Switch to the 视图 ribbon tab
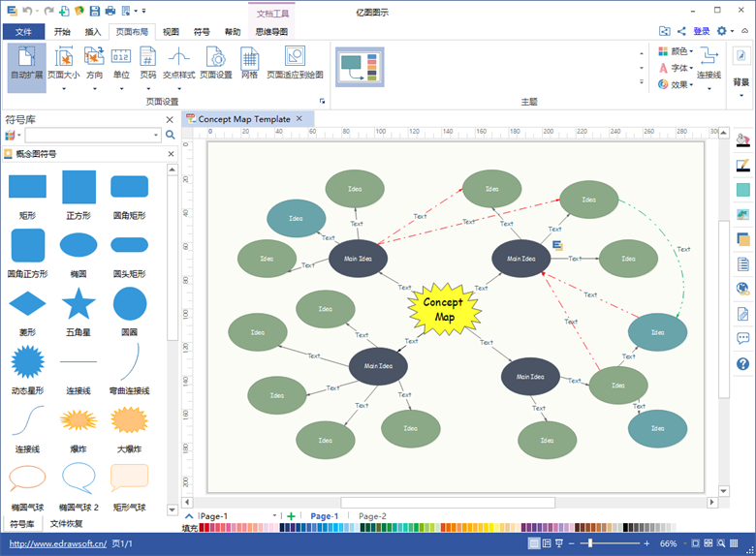756x556 pixels. click(171, 31)
